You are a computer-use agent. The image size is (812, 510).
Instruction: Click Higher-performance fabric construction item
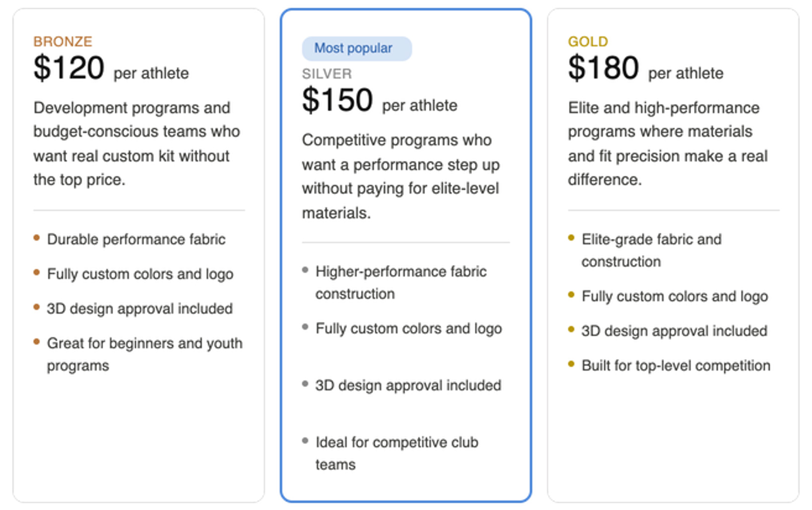(x=401, y=282)
